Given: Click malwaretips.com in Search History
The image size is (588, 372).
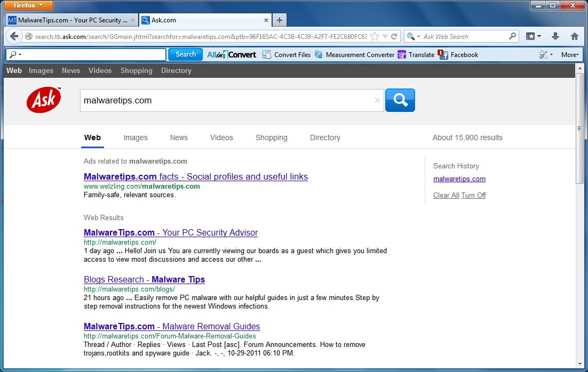Looking at the screenshot, I should 459,179.
